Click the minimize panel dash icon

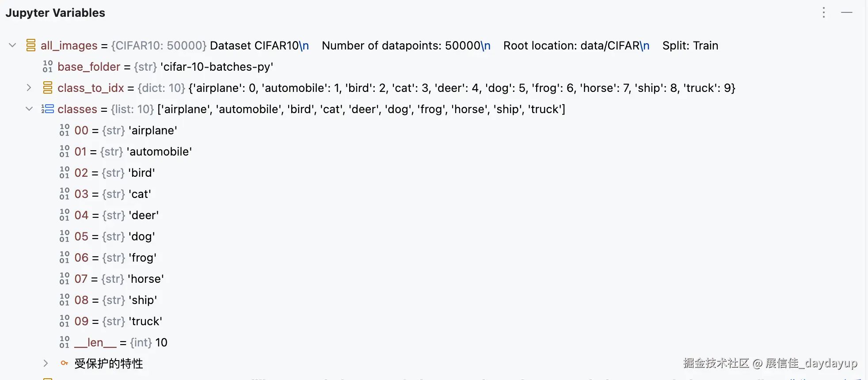coord(847,12)
